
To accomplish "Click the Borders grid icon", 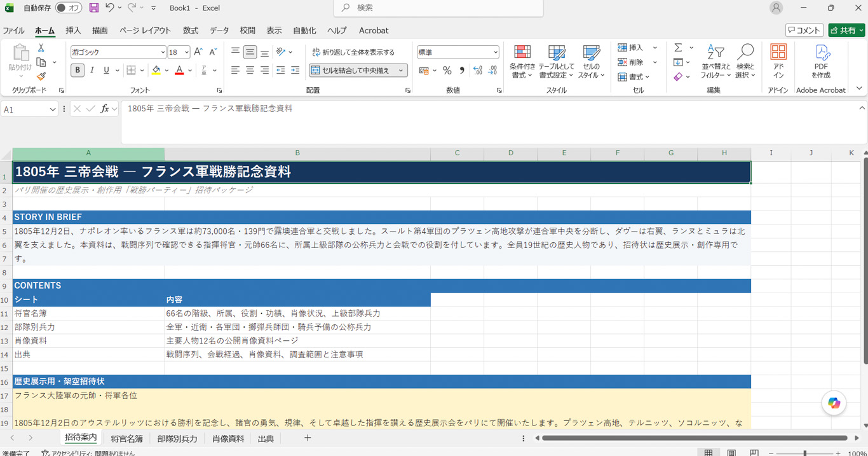I will (131, 70).
